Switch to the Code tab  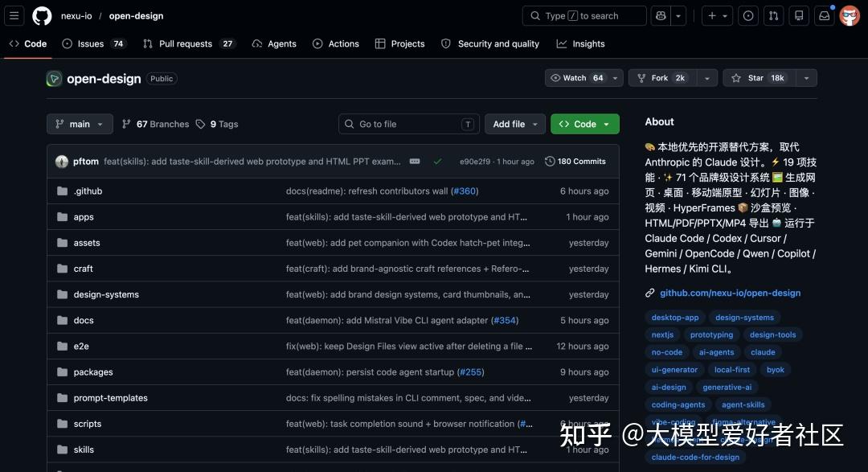[27, 43]
